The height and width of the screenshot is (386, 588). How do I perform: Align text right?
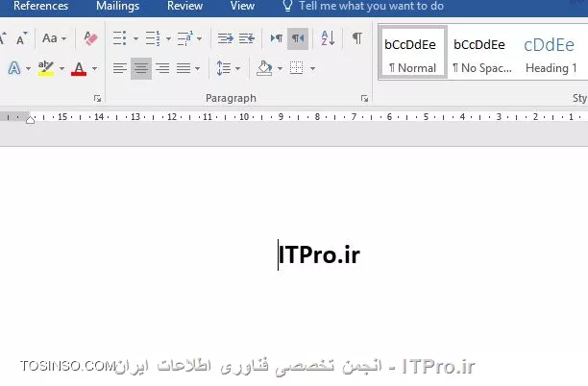click(x=162, y=68)
